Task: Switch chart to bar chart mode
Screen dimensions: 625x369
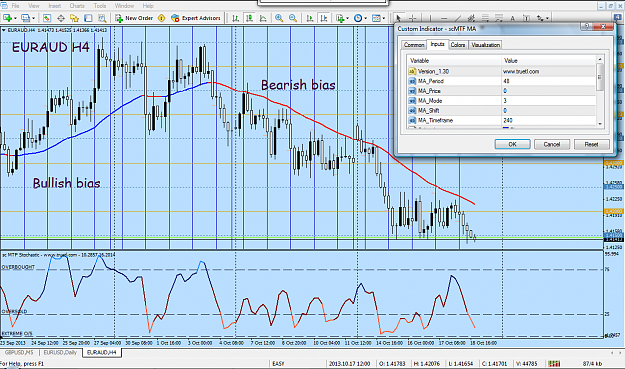Action: click(x=236, y=18)
